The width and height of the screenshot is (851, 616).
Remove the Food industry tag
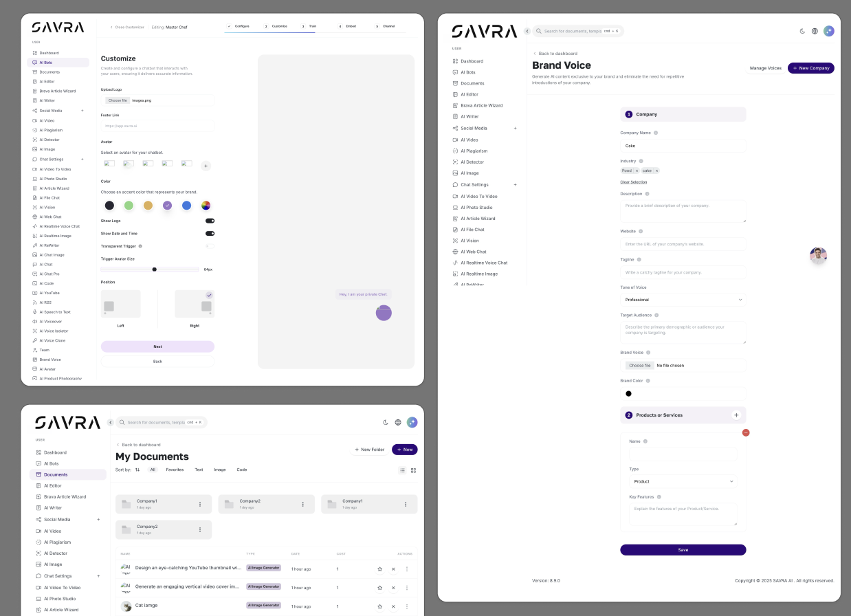[x=637, y=170]
